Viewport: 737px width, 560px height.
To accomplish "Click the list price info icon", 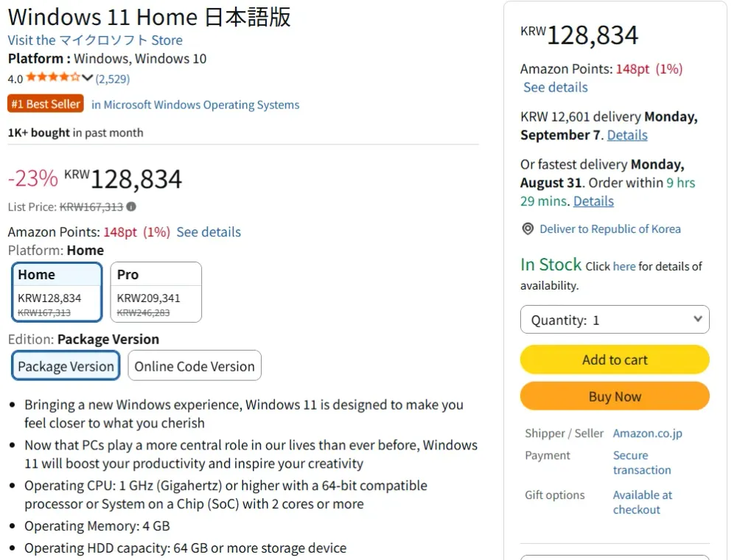I will point(131,207).
